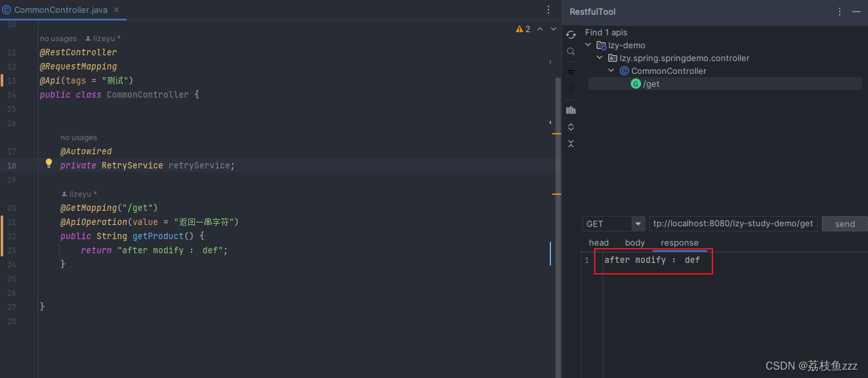Viewport: 868px width, 378px height.
Task: Click the send button
Action: pos(845,224)
